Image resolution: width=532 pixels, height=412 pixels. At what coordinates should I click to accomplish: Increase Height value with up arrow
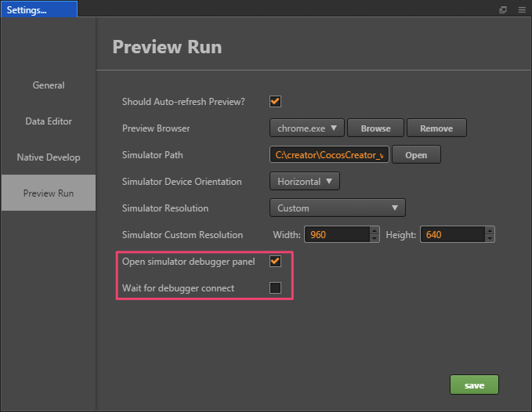(x=490, y=230)
